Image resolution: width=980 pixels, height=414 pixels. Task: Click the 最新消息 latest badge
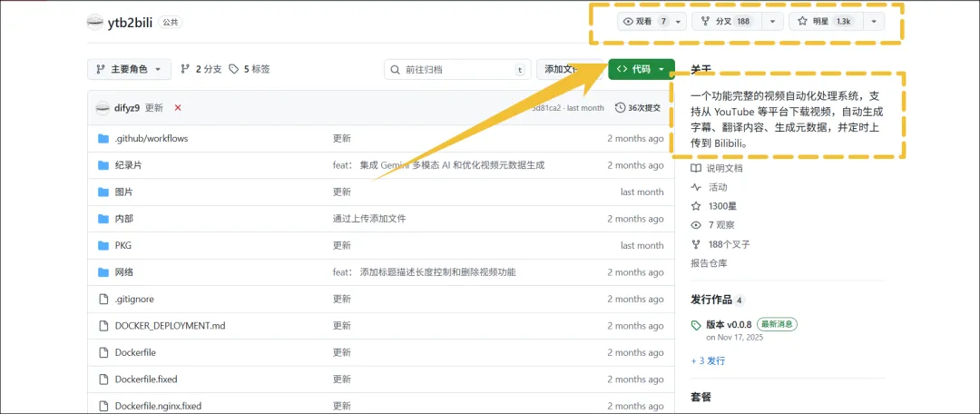tap(778, 324)
